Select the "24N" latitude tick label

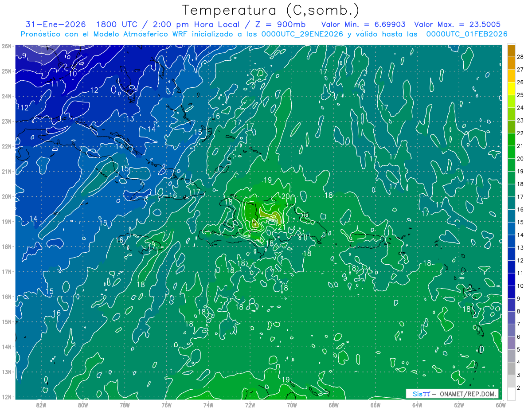tap(7, 96)
